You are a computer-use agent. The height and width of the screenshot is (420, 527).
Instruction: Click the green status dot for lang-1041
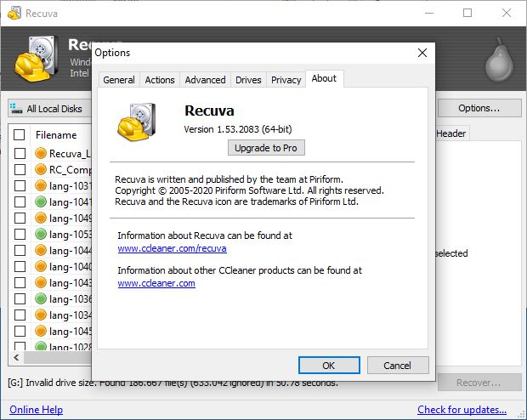41,201
